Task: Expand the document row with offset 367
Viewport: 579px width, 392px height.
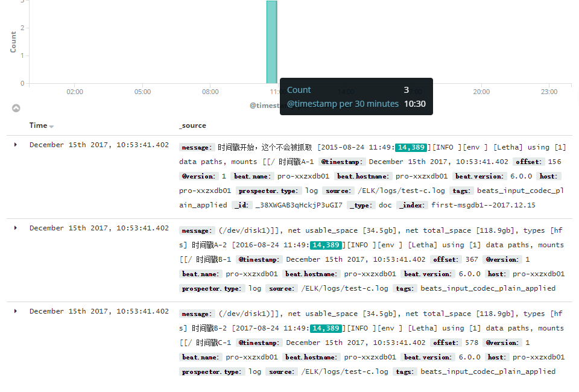Action: (x=16, y=228)
